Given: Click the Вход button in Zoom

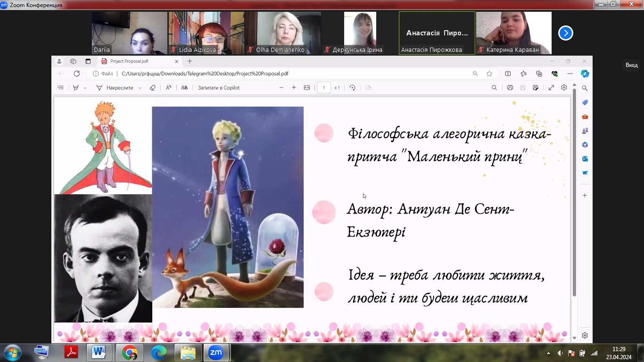Looking at the screenshot, I should (631, 65).
